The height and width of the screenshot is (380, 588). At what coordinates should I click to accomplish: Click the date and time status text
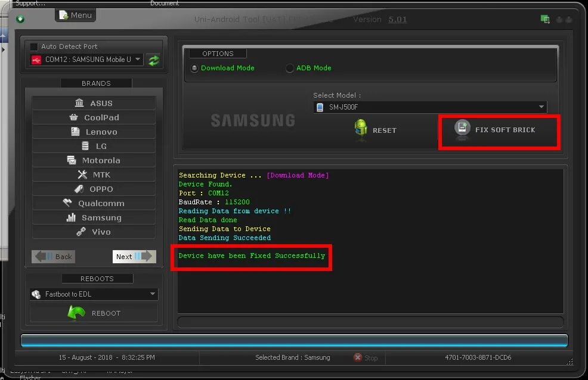tap(107, 357)
